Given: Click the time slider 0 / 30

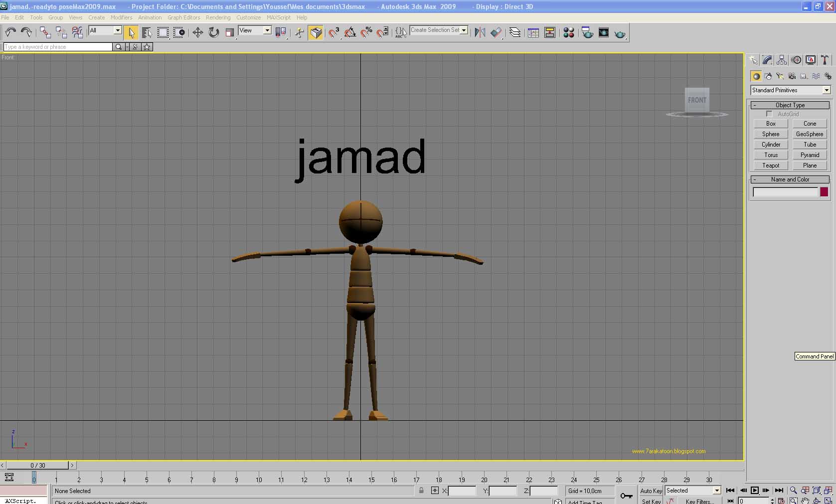Looking at the screenshot, I should pyautogui.click(x=37, y=466).
